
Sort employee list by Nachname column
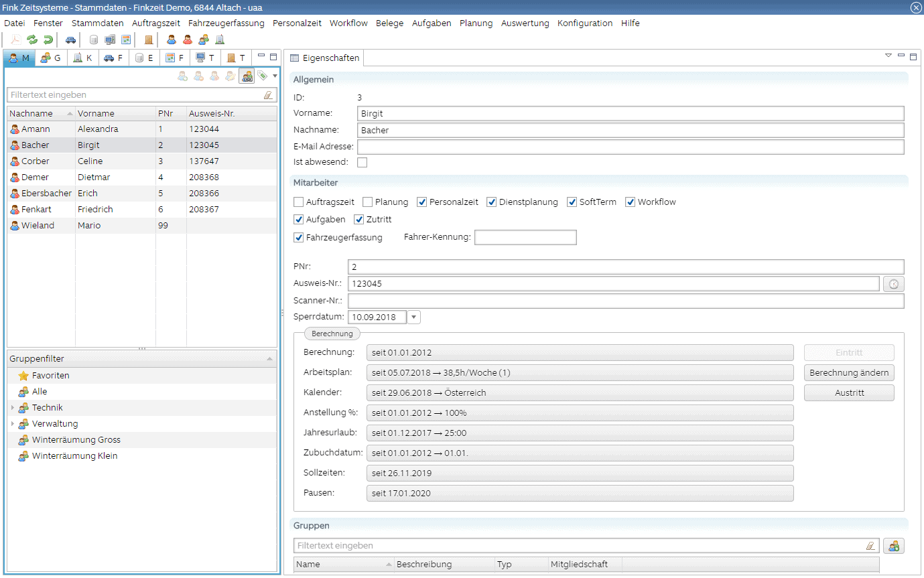click(x=40, y=113)
